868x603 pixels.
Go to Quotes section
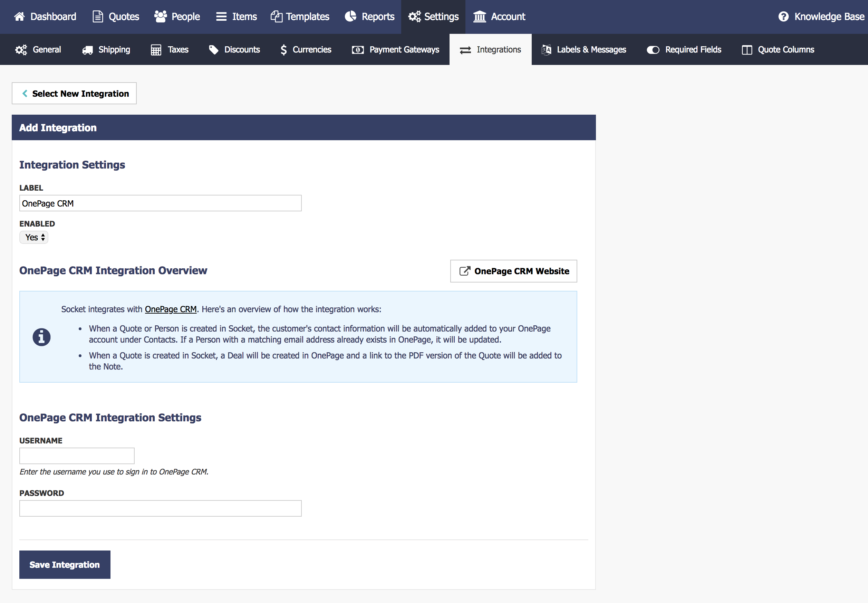point(116,17)
